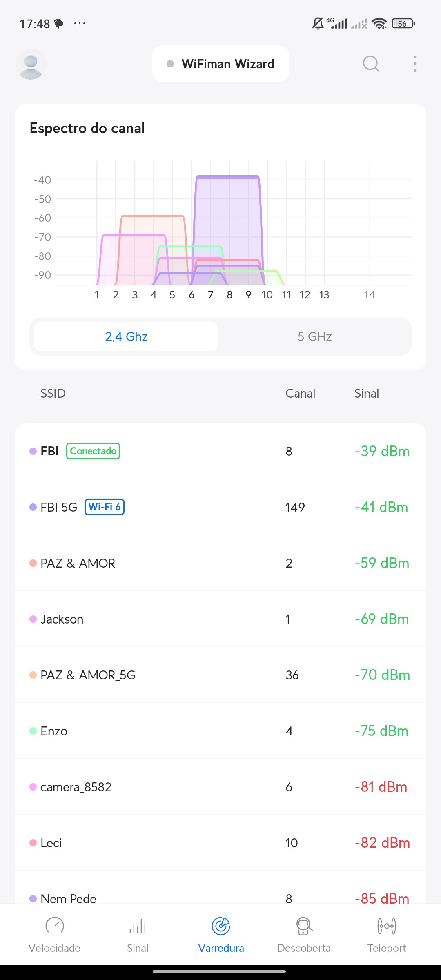Select the 2,4 Ghz band

click(x=126, y=336)
